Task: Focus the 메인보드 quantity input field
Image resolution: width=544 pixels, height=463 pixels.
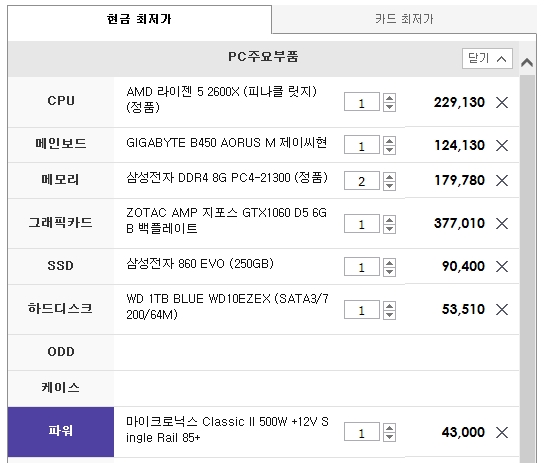Action: pos(362,145)
